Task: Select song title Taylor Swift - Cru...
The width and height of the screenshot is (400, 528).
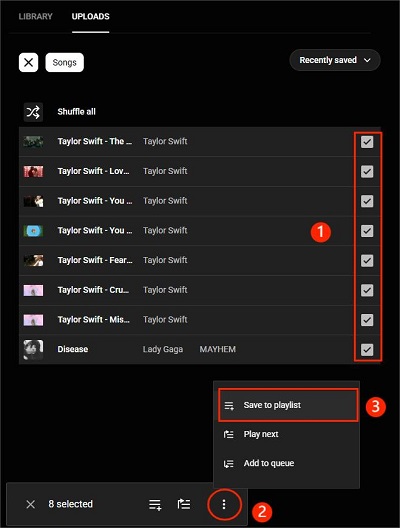Action: click(x=93, y=290)
